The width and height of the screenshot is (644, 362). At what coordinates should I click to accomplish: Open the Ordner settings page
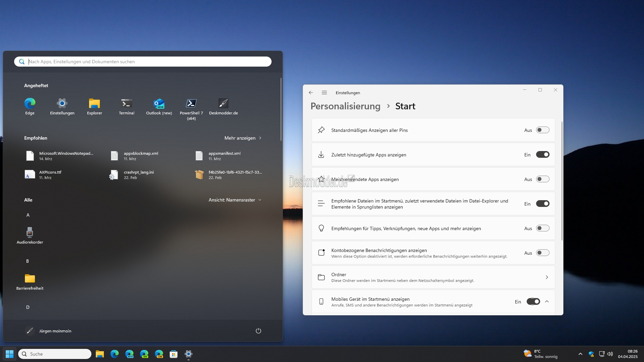tap(433, 277)
